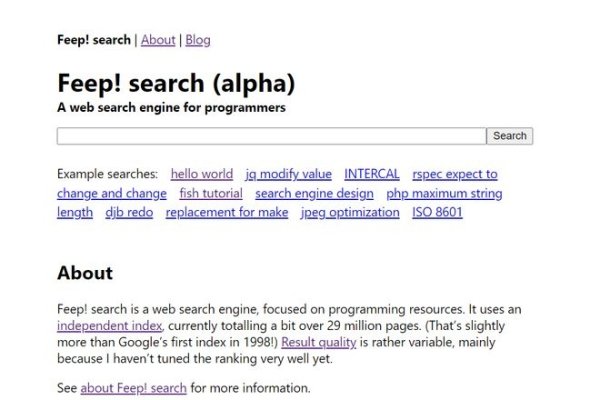The image size is (600, 400).
Task: Click the 'Feep! search (alpha)' main heading
Action: (176, 83)
